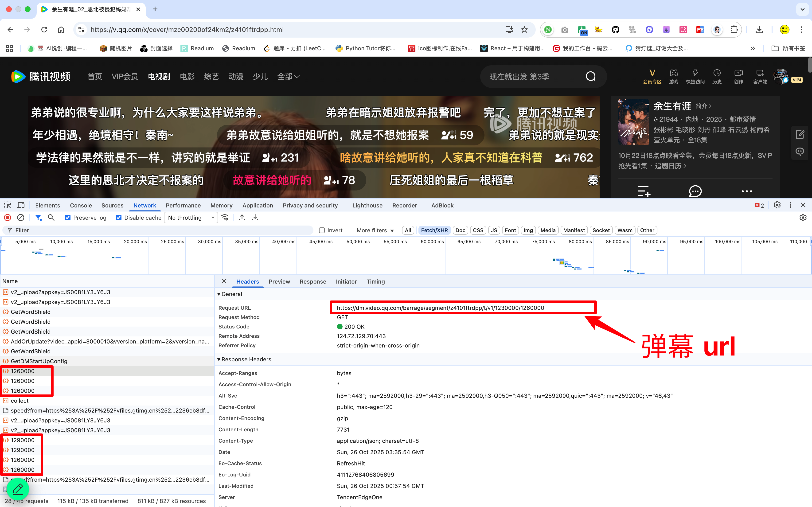Click the record network log stop icon
Viewport: 812px width, 507px height.
(x=7, y=218)
